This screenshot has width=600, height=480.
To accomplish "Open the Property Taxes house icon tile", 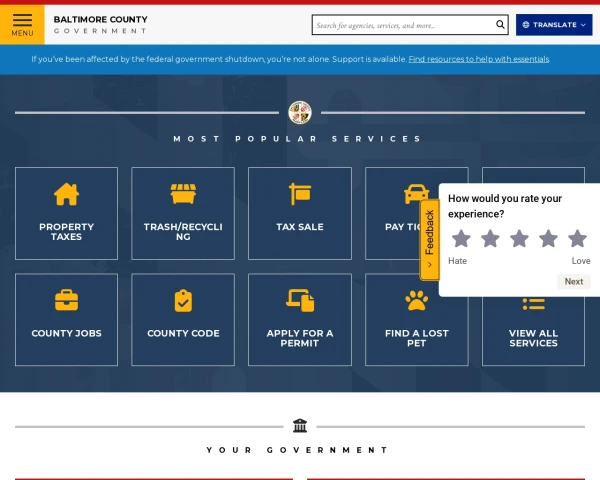I will pyautogui.click(x=66, y=213).
